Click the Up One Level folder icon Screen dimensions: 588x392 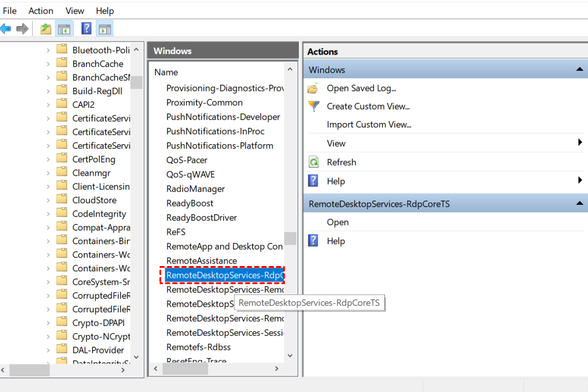46,28
